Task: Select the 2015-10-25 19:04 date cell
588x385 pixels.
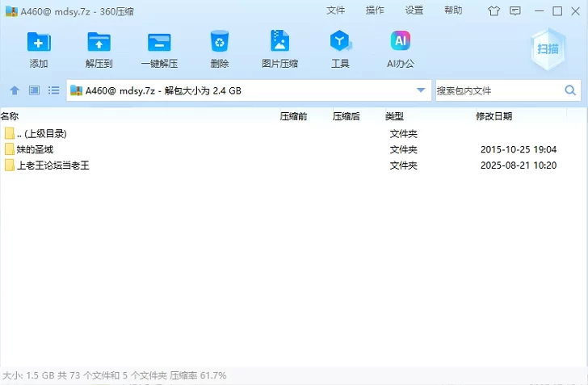Action: pyautogui.click(x=519, y=149)
